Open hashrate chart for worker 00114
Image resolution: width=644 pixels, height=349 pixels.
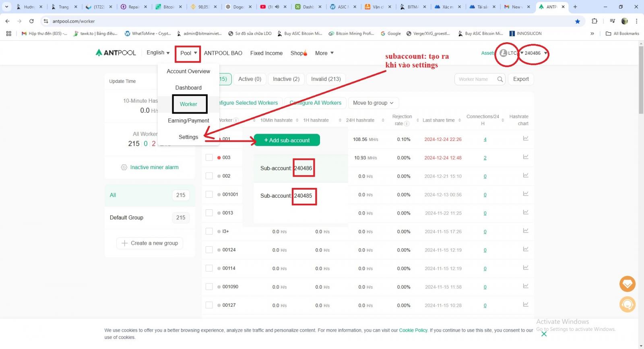[526, 268]
